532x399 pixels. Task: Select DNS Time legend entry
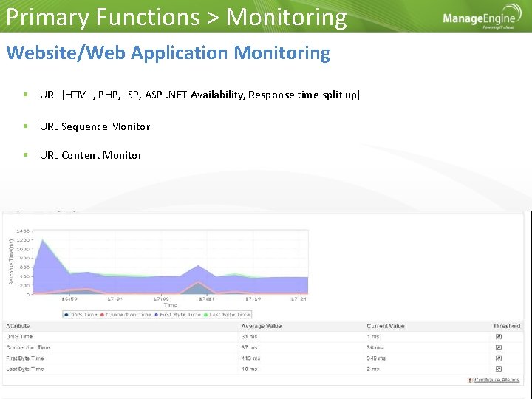pos(81,315)
